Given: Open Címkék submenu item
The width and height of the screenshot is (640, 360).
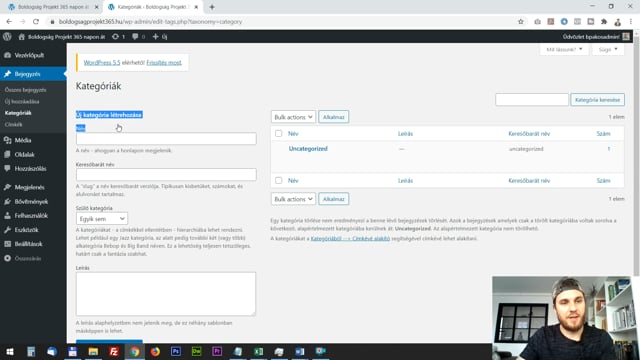Looking at the screenshot, I should click(13, 124).
